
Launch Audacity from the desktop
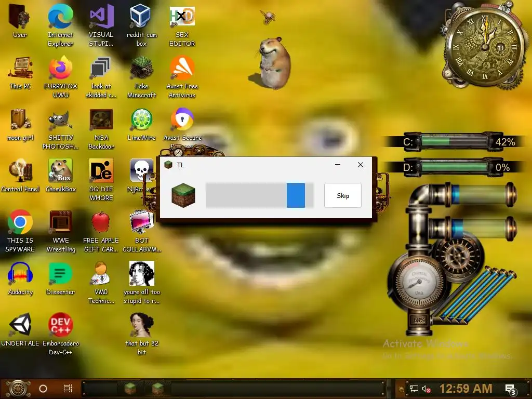[20, 279]
